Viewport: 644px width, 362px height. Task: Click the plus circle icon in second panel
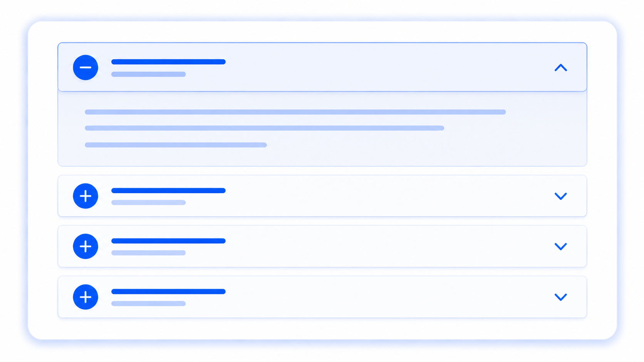86,196
